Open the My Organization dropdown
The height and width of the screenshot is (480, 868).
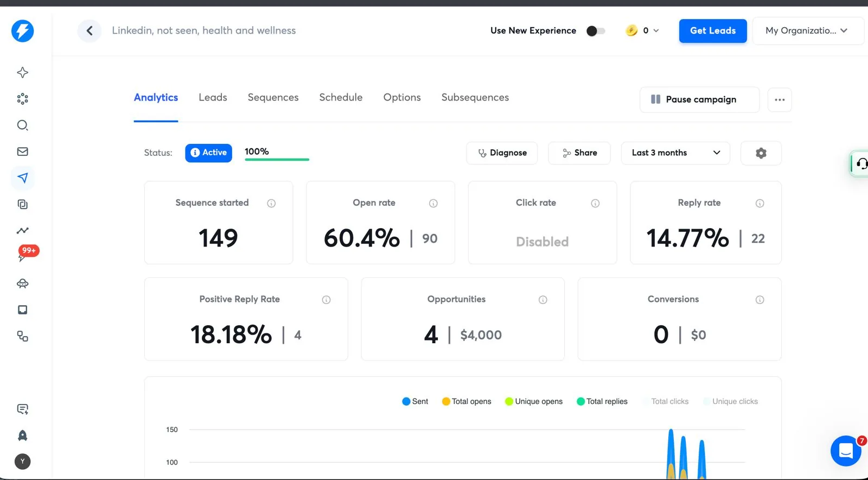[807, 31]
